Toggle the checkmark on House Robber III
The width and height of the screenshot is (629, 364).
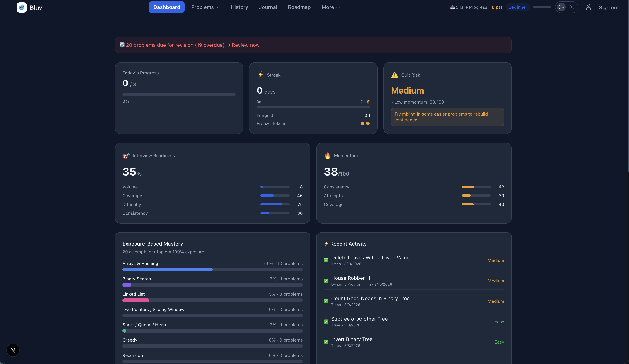(326, 281)
